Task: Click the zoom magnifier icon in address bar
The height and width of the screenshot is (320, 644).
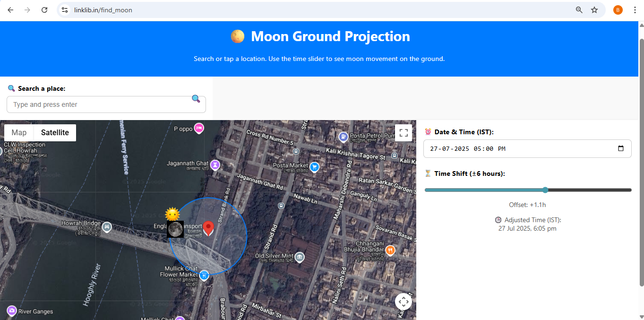Action: click(579, 10)
